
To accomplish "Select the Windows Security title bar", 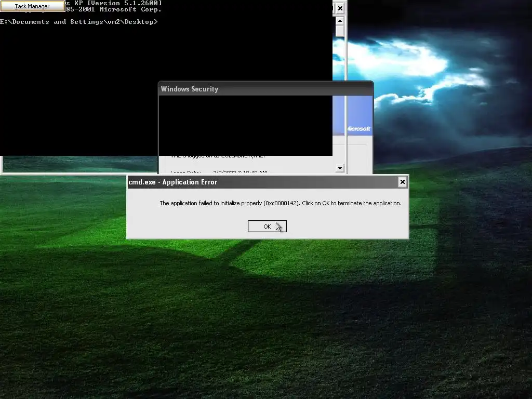I will point(265,89).
